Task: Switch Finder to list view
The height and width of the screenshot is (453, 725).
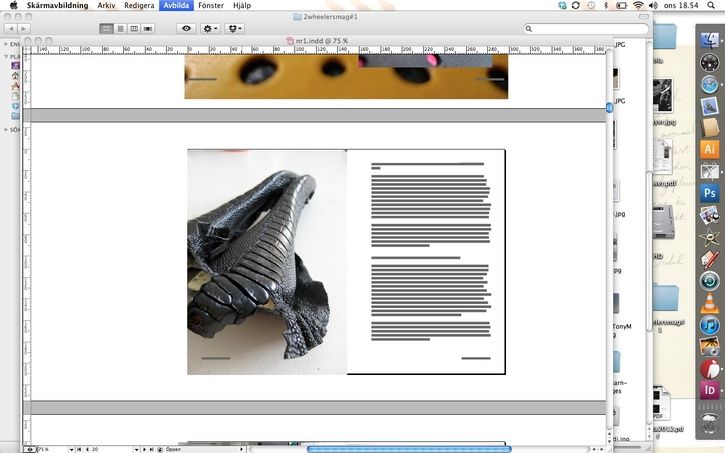Action: (120, 29)
